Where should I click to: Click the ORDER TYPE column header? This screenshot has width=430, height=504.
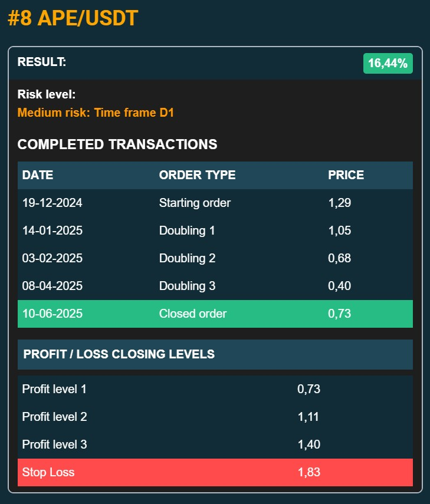point(197,175)
